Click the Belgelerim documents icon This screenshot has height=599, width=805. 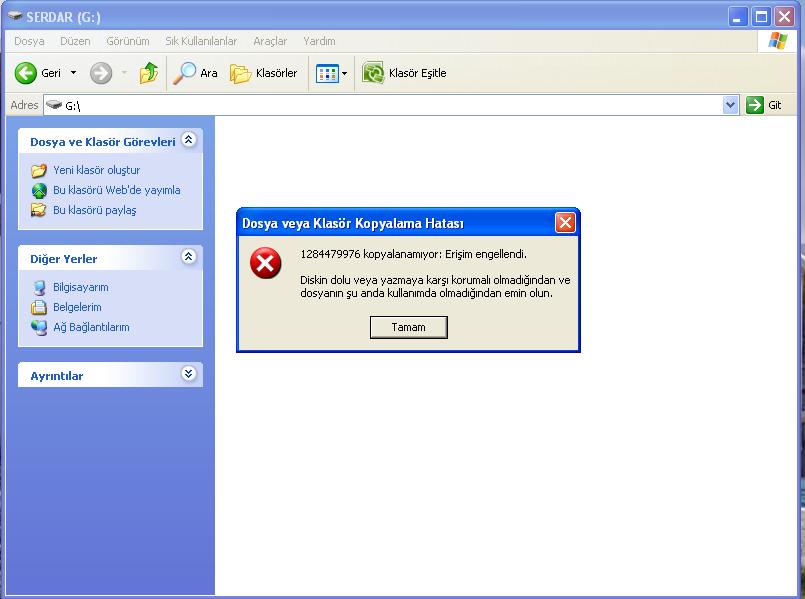[39, 307]
